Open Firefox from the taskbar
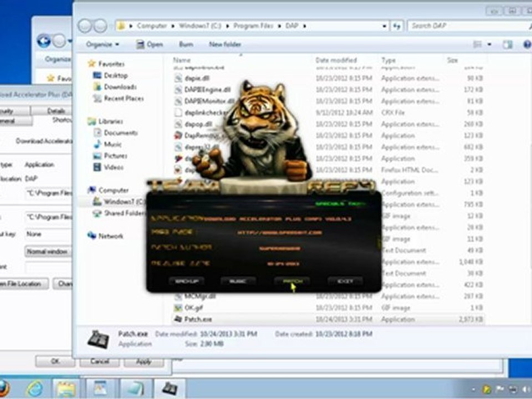 pos(4,389)
